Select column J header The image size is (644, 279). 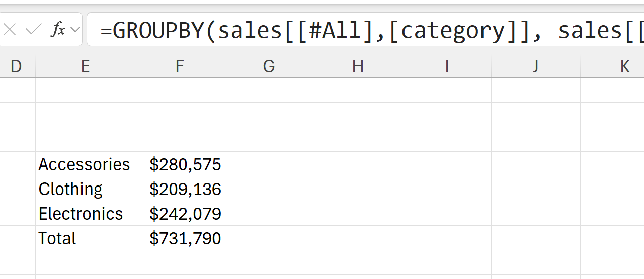click(x=536, y=66)
